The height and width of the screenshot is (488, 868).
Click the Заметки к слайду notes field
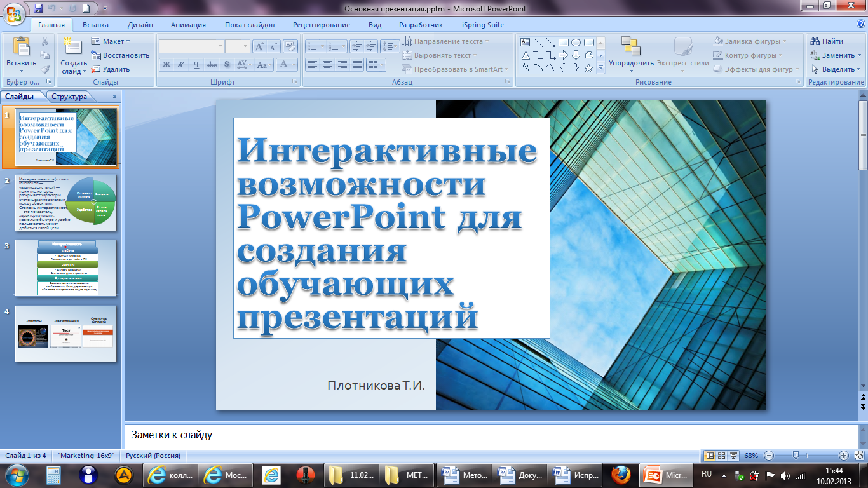click(x=491, y=436)
